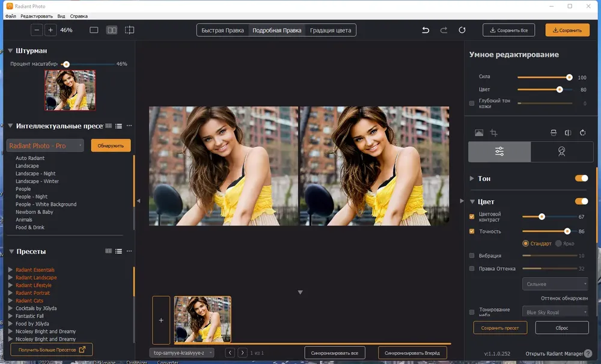Select the Ярко radio button
Viewport: 601px width, 364px height.
click(x=558, y=243)
